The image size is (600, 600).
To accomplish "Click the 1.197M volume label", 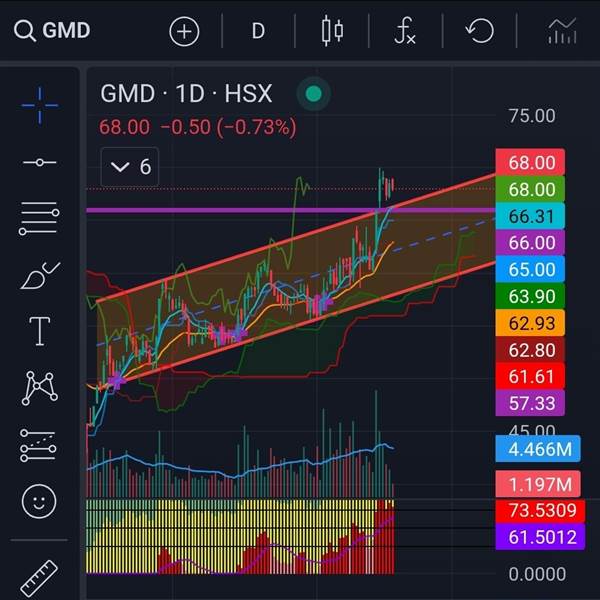I will click(538, 484).
